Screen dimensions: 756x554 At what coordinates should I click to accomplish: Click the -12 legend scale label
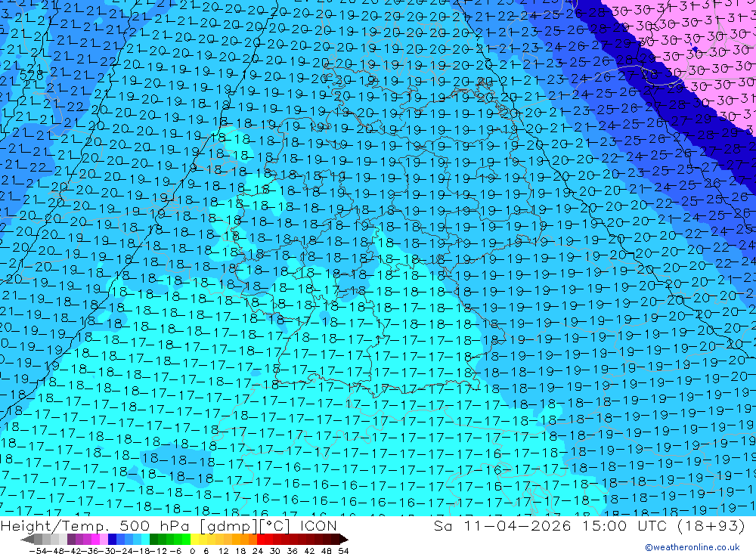[159, 551]
